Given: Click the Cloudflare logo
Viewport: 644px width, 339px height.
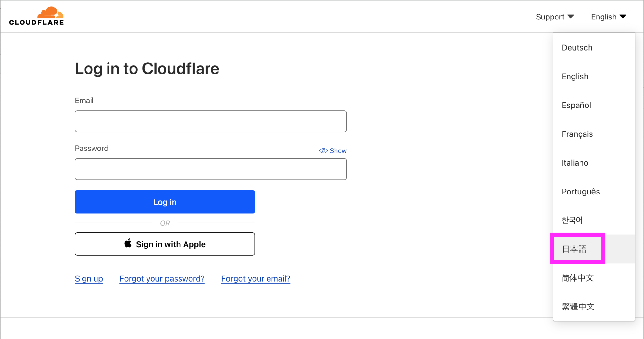Looking at the screenshot, I should (36, 15).
